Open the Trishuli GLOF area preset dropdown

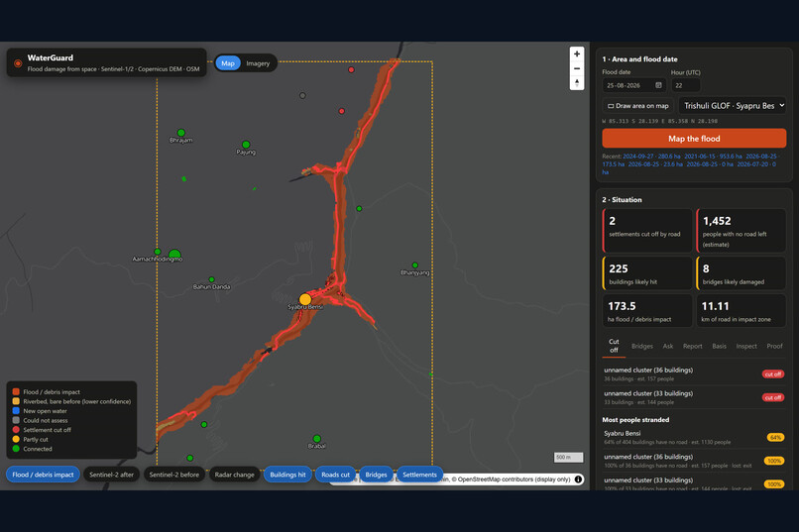pos(733,105)
